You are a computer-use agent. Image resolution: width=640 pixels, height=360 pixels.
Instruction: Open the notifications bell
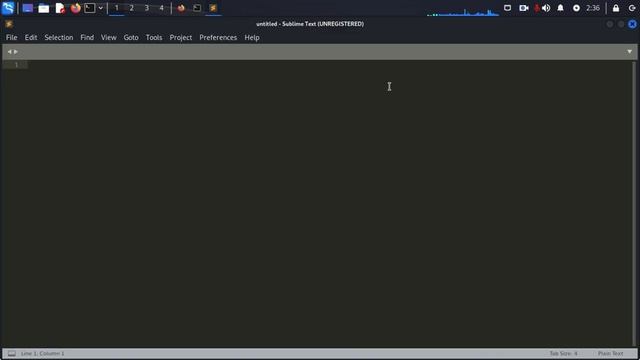560,8
